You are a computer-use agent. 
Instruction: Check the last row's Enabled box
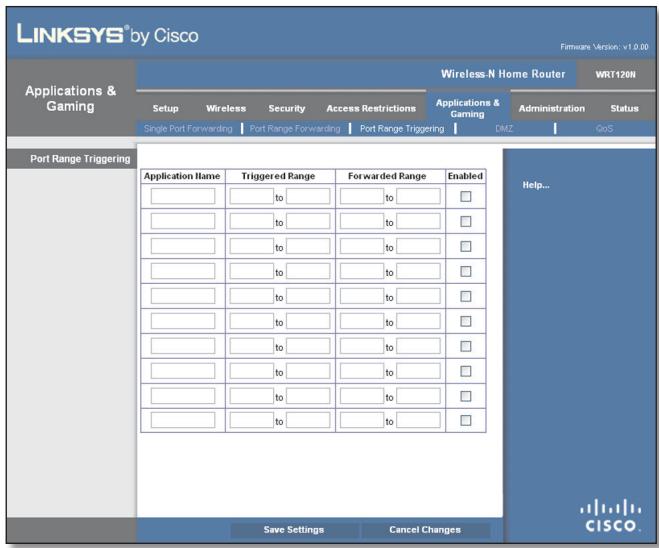[x=466, y=420]
